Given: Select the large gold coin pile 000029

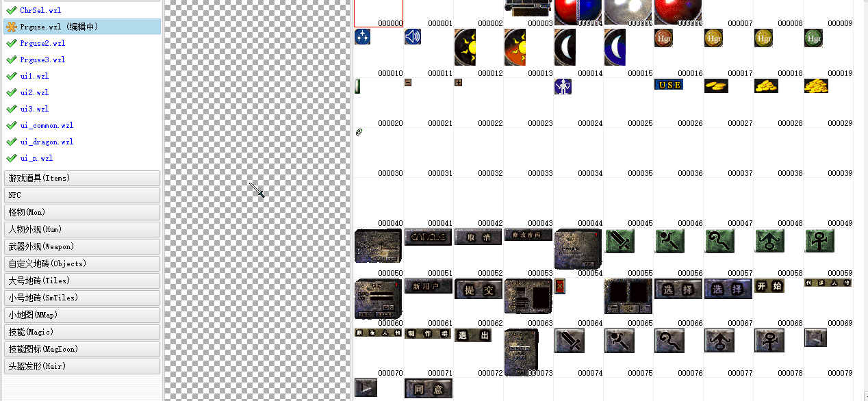Looking at the screenshot, I should (x=816, y=86).
